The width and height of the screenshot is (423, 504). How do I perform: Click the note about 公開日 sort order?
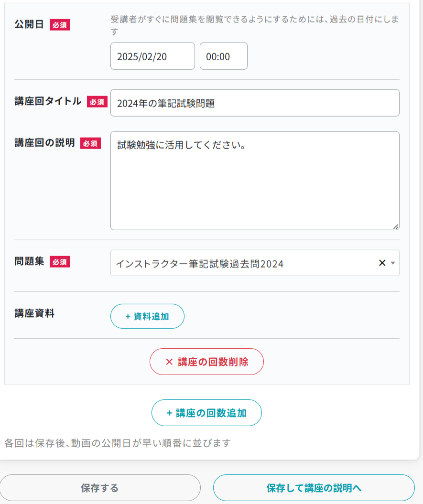118,443
